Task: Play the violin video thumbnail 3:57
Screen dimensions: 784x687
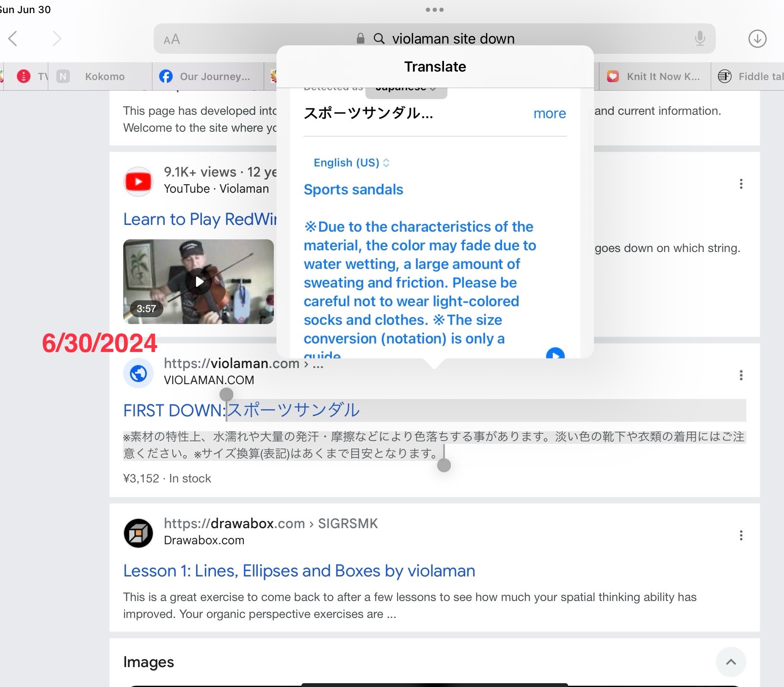Action: point(199,282)
